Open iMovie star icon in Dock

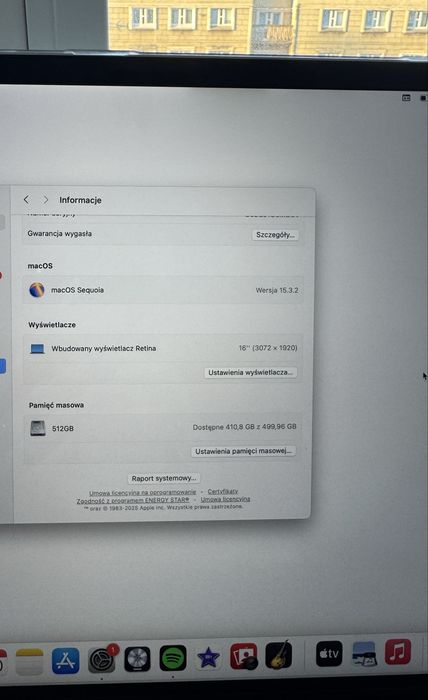pyautogui.click(x=208, y=658)
